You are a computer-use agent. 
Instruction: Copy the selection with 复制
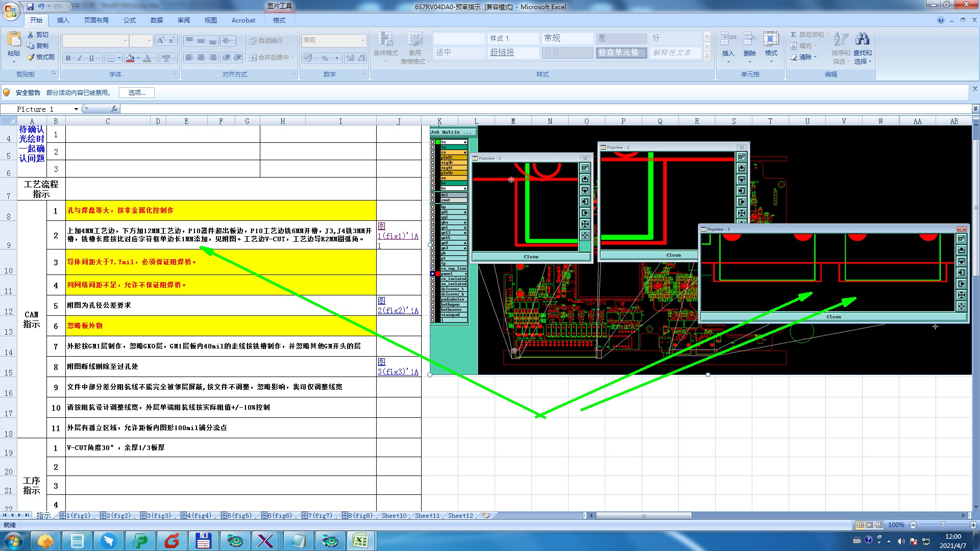[38, 46]
